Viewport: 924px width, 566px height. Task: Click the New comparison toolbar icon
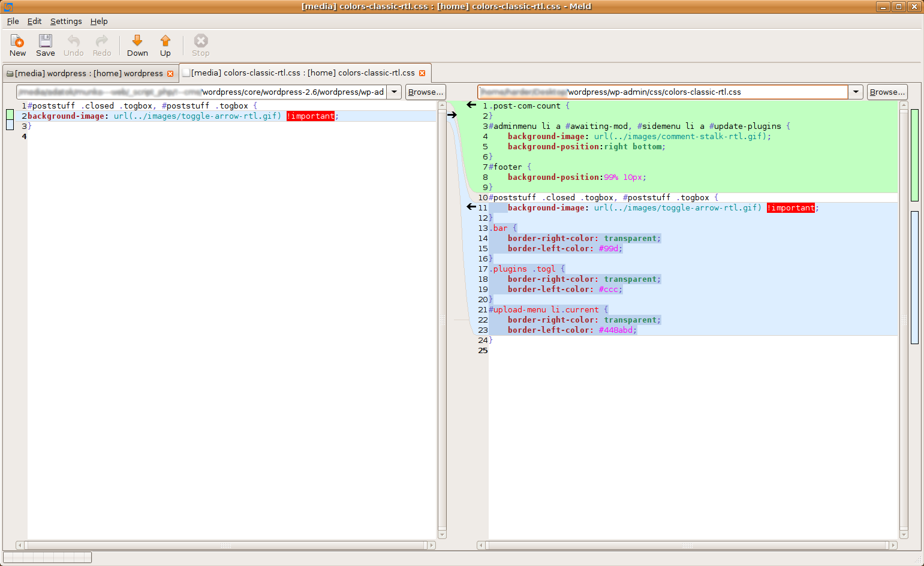[17, 41]
